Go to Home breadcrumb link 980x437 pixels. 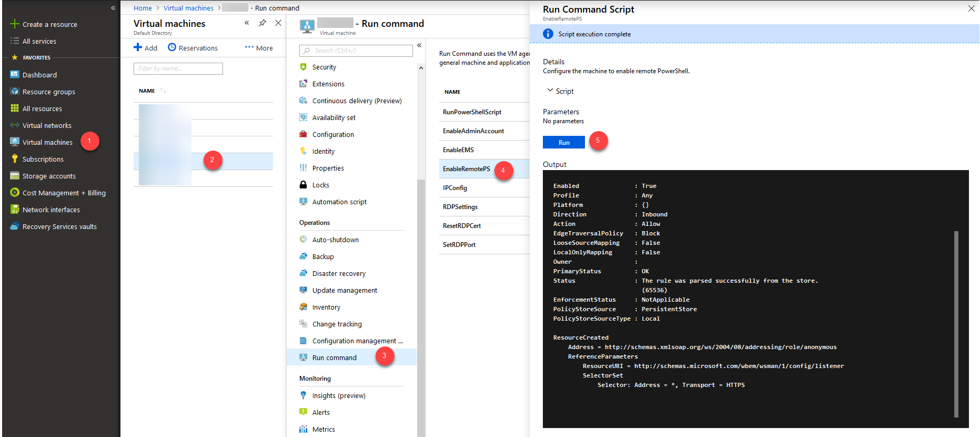point(143,8)
